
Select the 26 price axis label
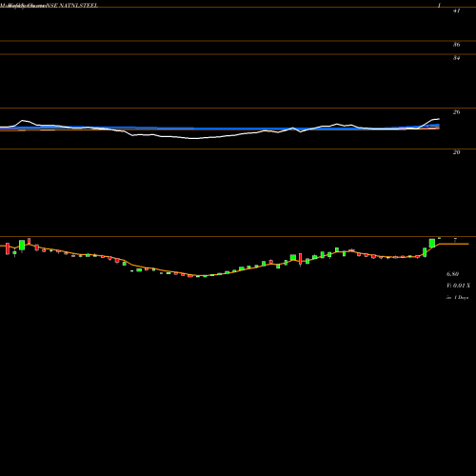click(x=456, y=112)
